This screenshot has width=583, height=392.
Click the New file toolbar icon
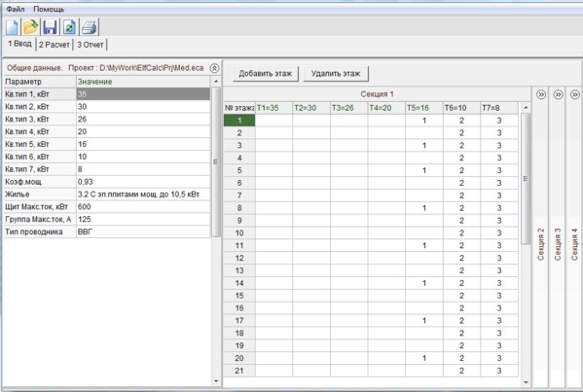point(13,27)
